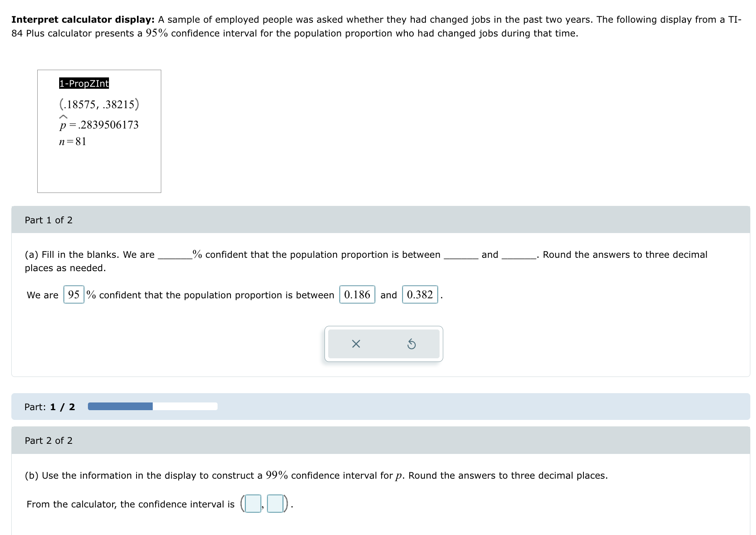Click the Part 2 of 2 header
756x535 pixels.
point(49,441)
